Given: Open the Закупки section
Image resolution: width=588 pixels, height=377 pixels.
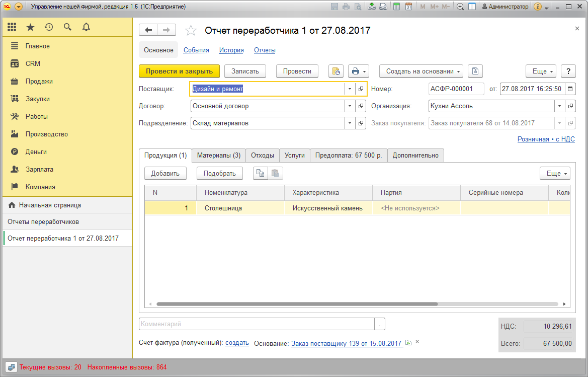Looking at the screenshot, I should pos(38,99).
